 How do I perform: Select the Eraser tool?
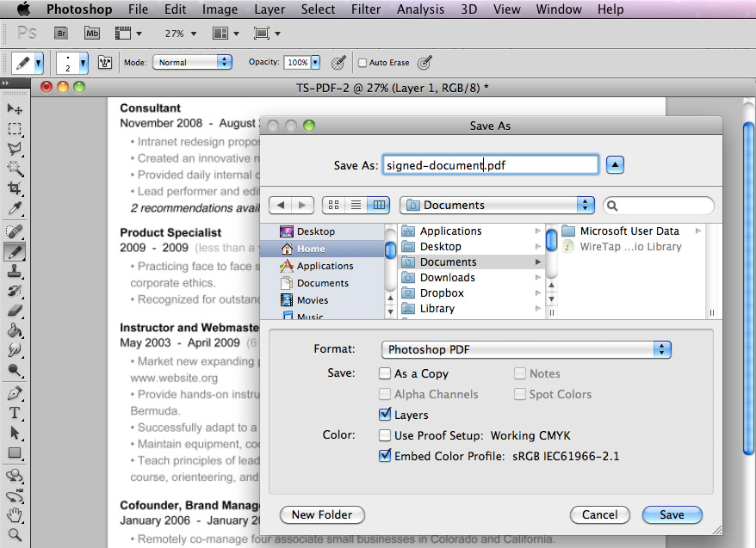[15, 311]
